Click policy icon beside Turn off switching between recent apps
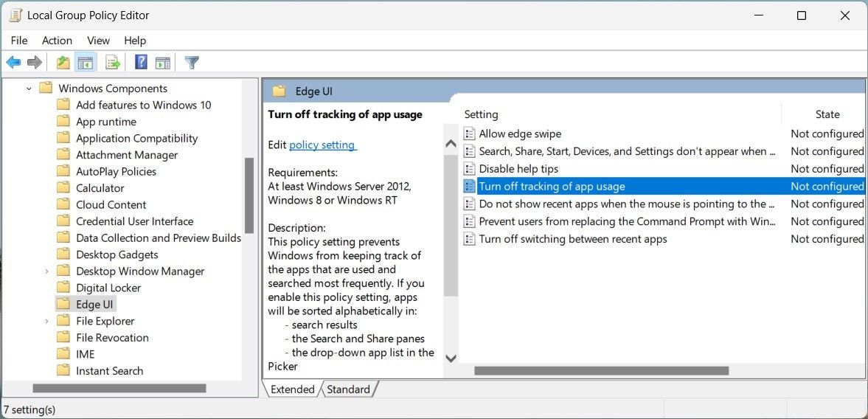The width and height of the screenshot is (868, 419). point(470,238)
